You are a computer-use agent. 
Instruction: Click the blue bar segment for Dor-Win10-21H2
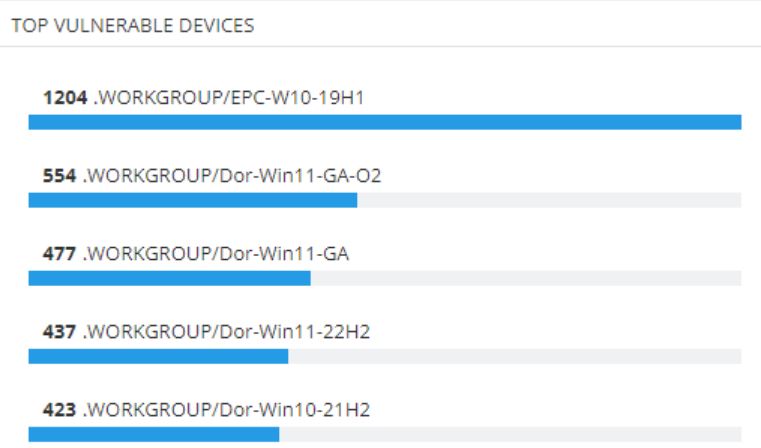click(x=154, y=434)
